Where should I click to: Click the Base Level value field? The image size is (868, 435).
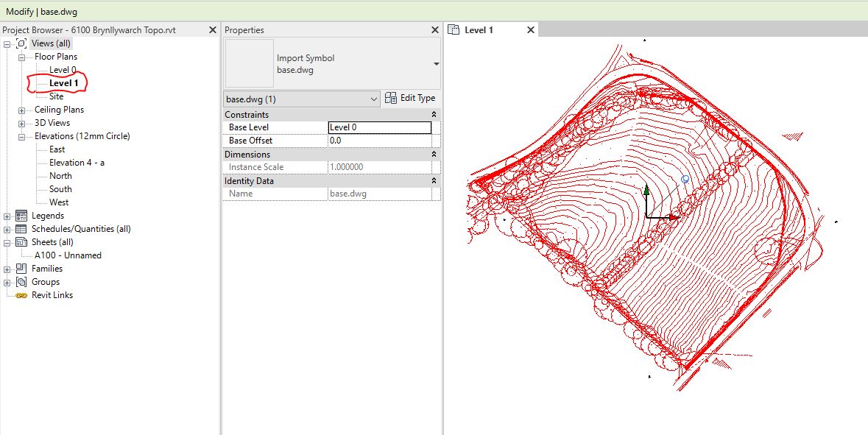380,127
